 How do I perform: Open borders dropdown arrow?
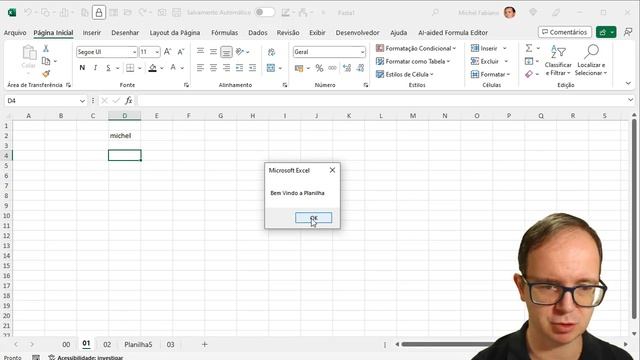(140, 68)
